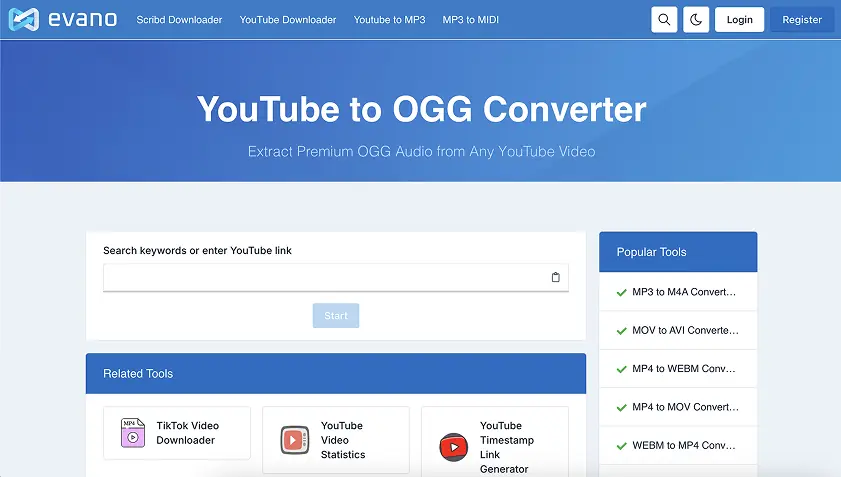The image size is (841, 477).
Task: Open YouTube Video Statistics tool text
Action: (x=343, y=440)
